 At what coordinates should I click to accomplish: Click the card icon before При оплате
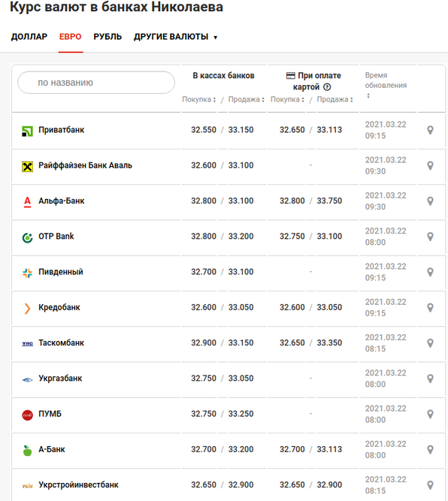coord(290,76)
